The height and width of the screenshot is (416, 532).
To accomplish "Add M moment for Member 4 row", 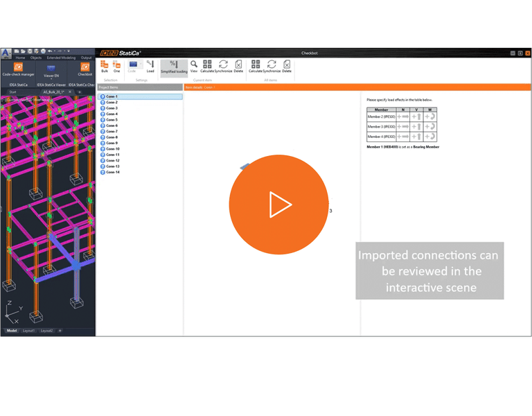I will coord(430,137).
